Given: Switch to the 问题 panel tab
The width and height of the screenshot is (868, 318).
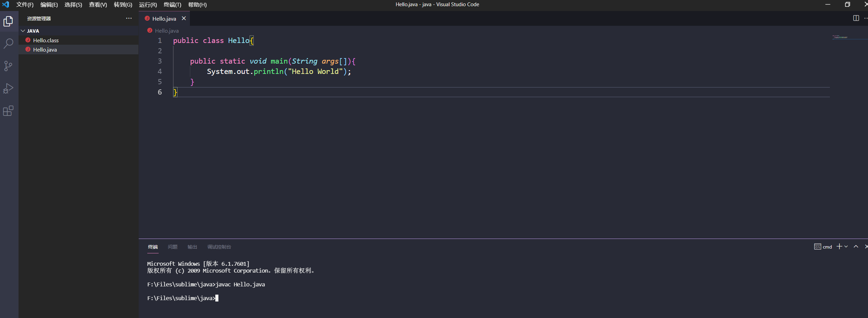Looking at the screenshot, I should click(x=173, y=247).
